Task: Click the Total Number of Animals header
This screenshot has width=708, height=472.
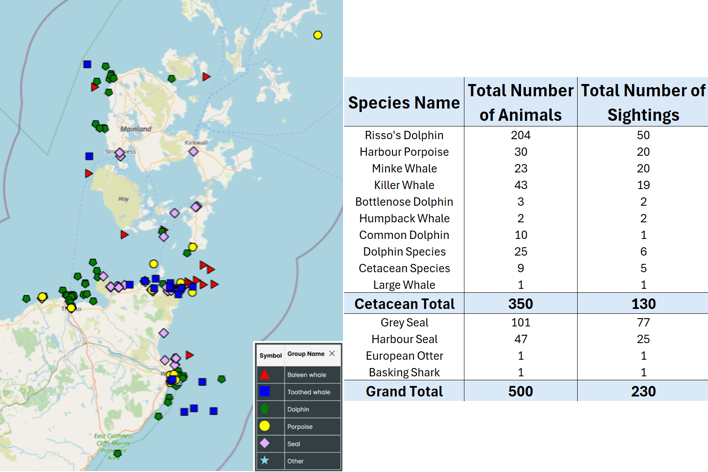Action: [520, 103]
